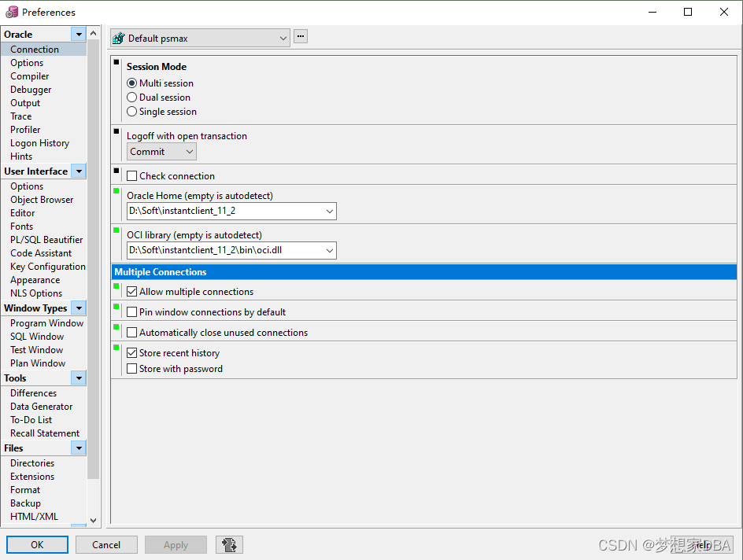This screenshot has width=743, height=560.
Task: Click the green indicator beside Allow multiple connections
Action: point(116,286)
